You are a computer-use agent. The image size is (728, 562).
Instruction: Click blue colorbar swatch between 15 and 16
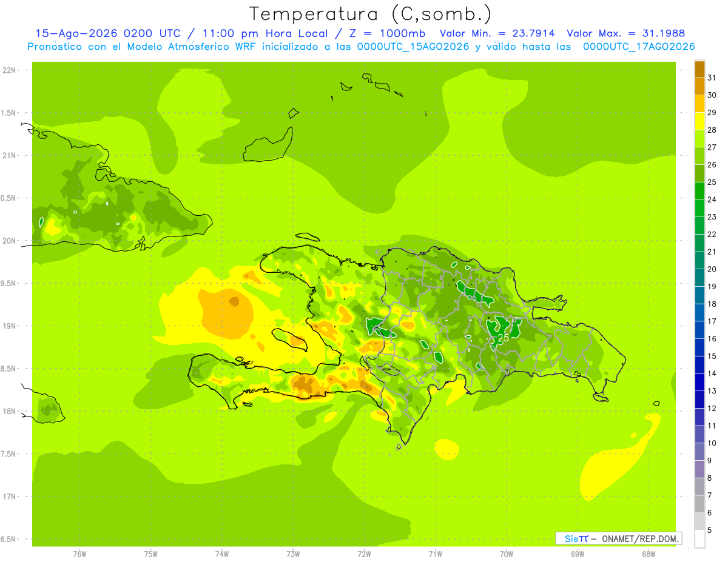(699, 347)
